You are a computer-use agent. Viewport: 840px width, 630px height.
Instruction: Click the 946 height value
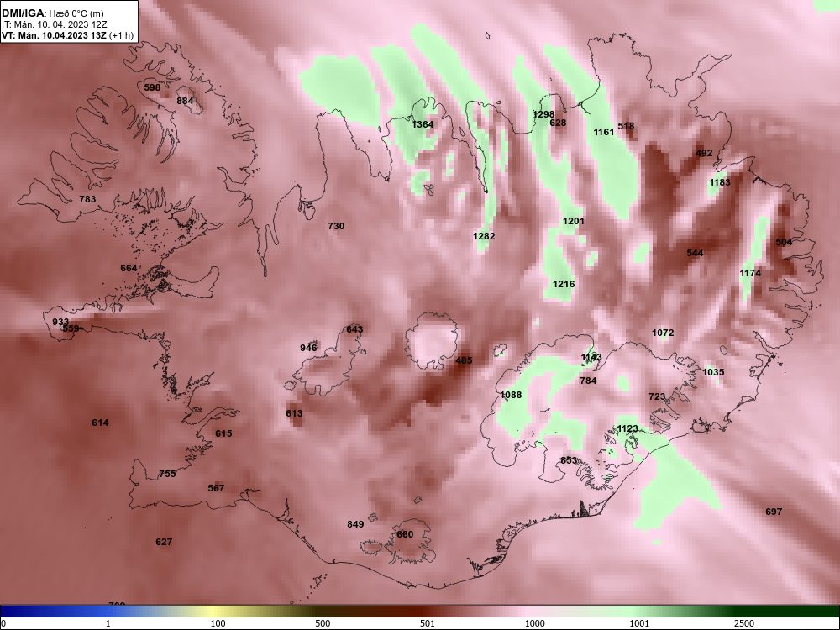pyautogui.click(x=308, y=348)
